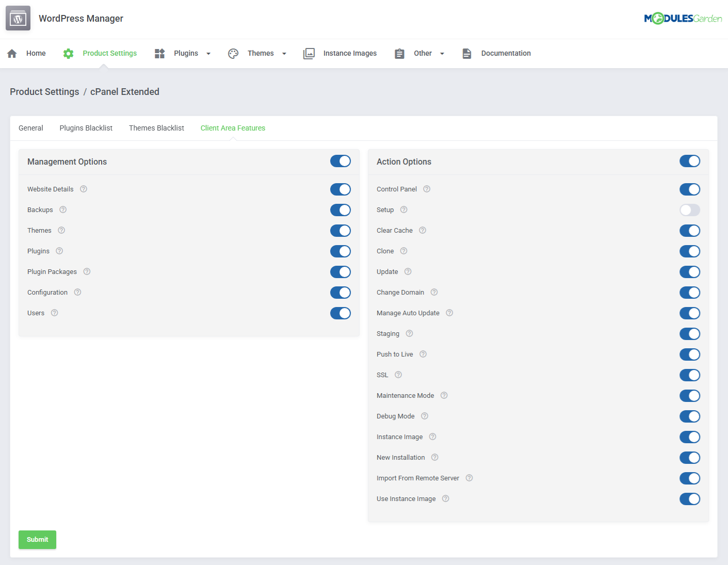Click the help icon next to Clear Cache
This screenshot has width=728, height=565.
[422, 230]
